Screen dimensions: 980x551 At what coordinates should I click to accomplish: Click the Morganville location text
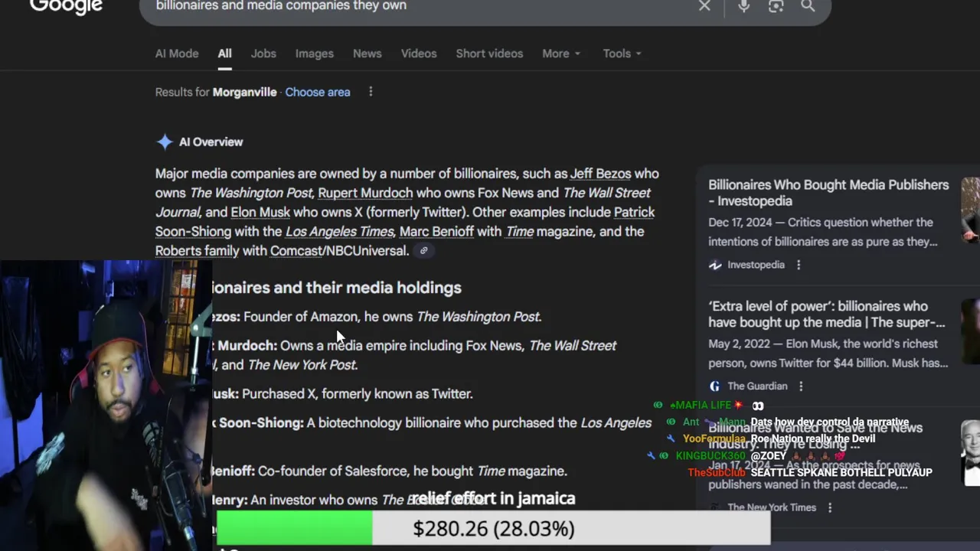(244, 92)
